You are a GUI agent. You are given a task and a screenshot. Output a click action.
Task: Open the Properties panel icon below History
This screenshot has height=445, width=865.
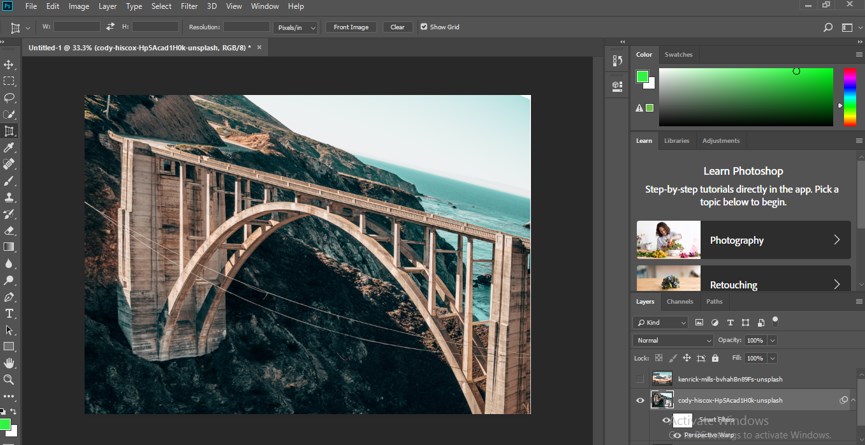click(617, 86)
